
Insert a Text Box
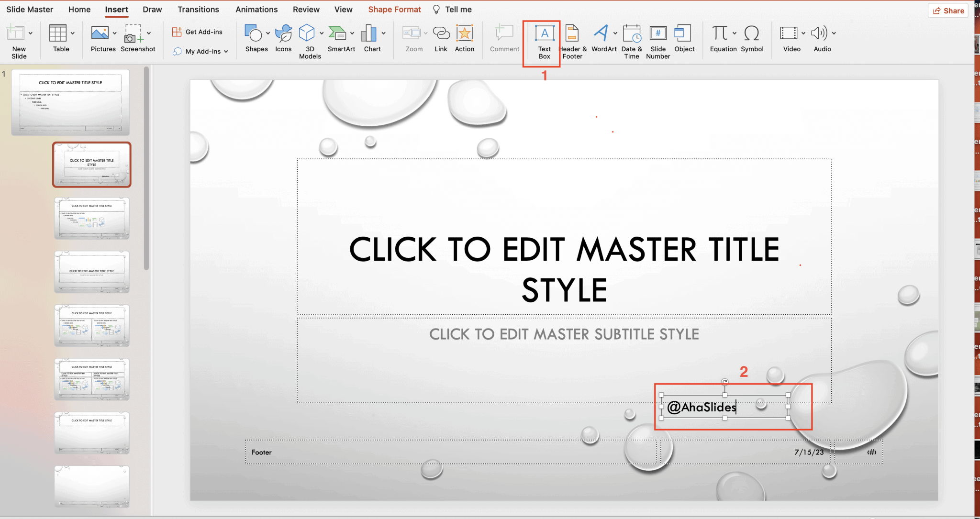click(x=544, y=41)
